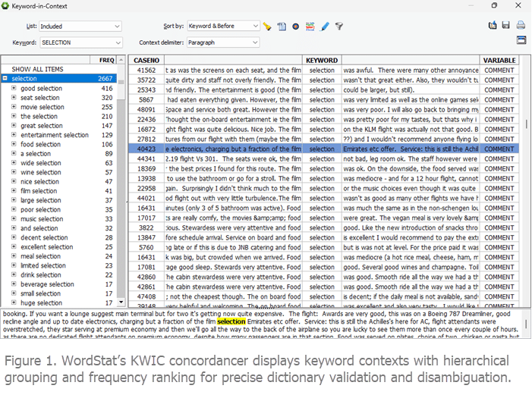This screenshot has height=398, width=532.
Task: Click the floppy disk save icon
Action: [506, 25]
